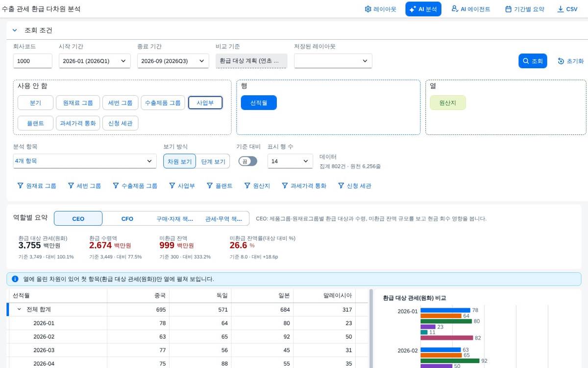
Task: Open the 수출제품 그룹 filter funnel
Action: [x=116, y=185]
